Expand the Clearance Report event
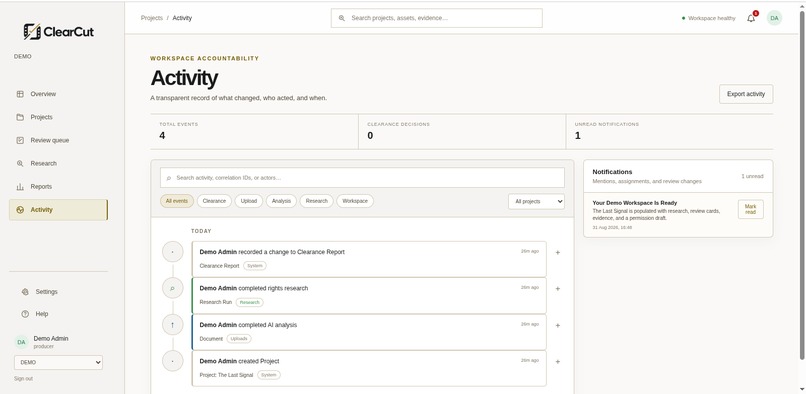The height and width of the screenshot is (394, 806). point(558,253)
